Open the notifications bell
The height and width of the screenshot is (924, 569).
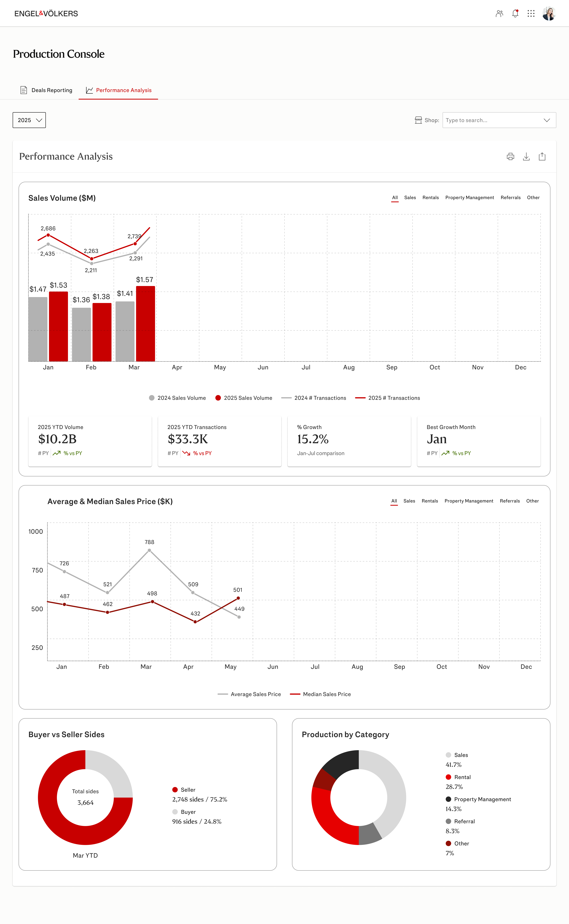pos(515,14)
